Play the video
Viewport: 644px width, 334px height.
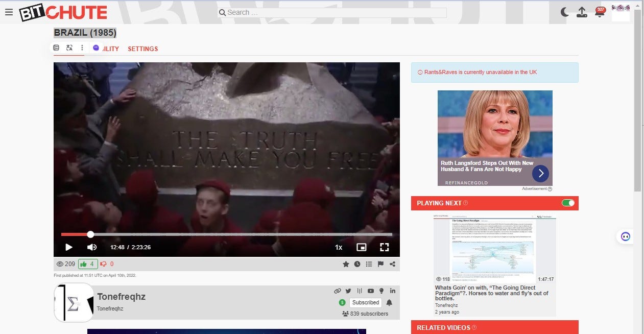[x=69, y=247]
